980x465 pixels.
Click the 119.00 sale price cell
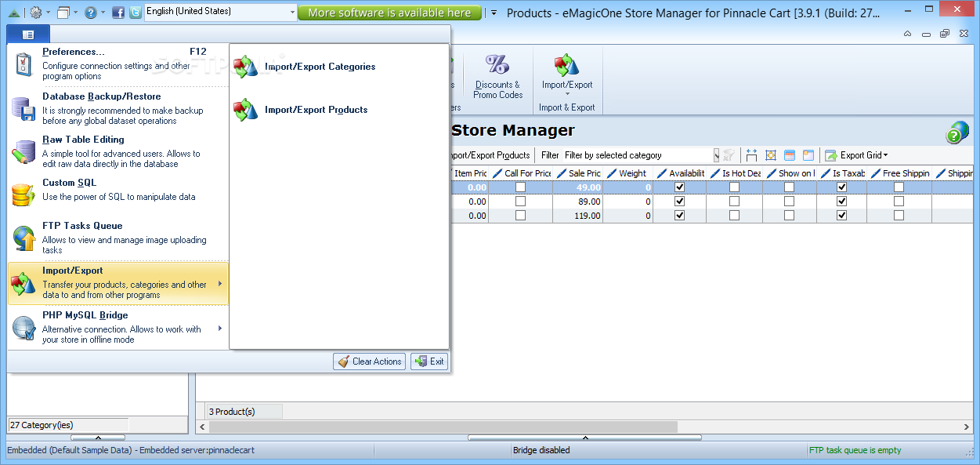[x=579, y=215]
